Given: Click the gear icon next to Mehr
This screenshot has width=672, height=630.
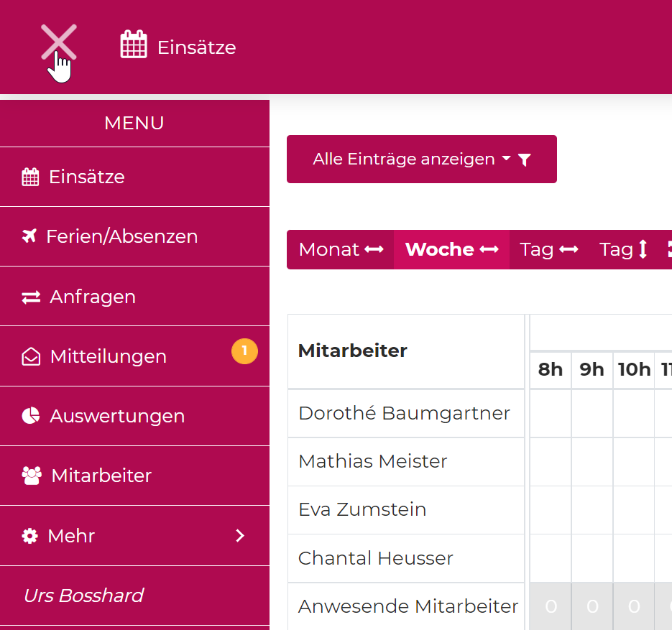Looking at the screenshot, I should point(29,536).
